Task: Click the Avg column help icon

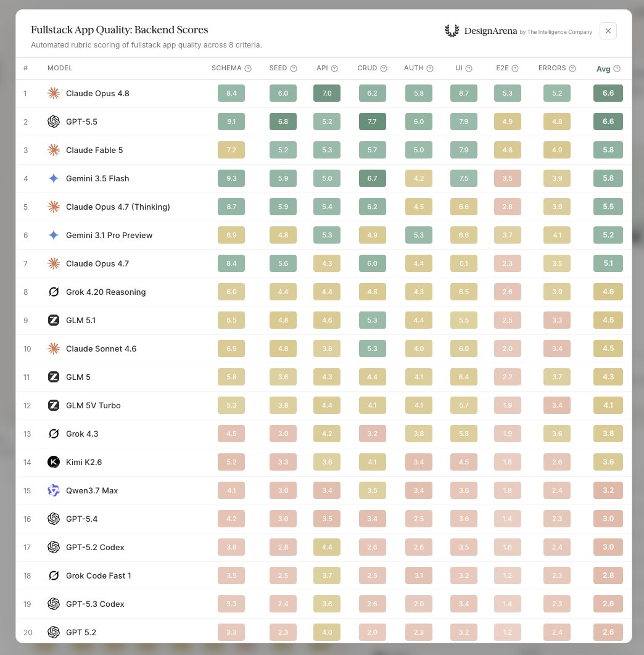Action: click(617, 69)
